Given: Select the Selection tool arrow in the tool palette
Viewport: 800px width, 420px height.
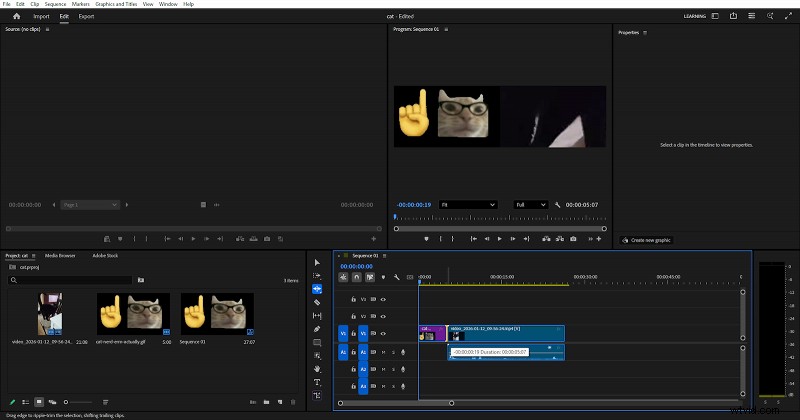Looking at the screenshot, I should [317, 262].
